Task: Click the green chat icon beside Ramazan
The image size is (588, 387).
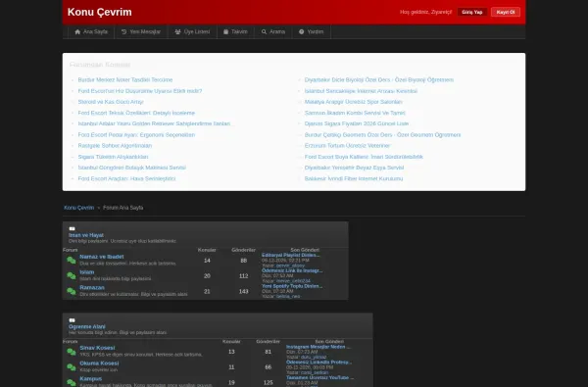Action: click(x=72, y=291)
